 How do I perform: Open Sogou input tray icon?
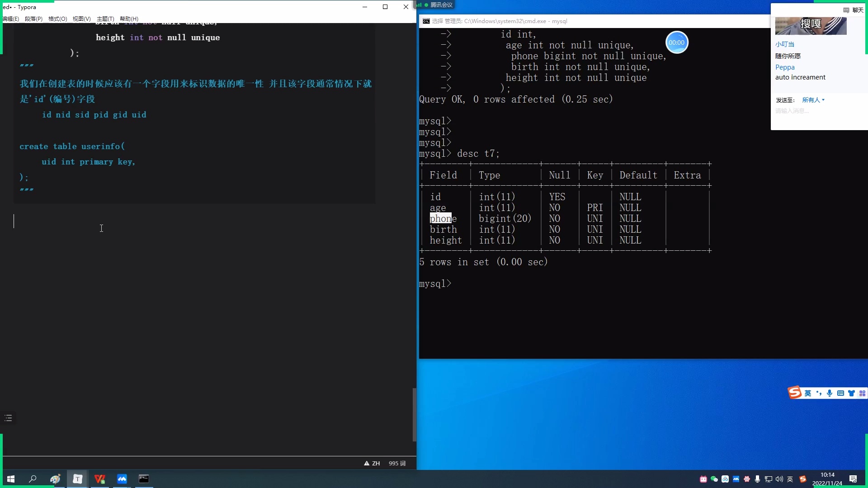coord(803,479)
